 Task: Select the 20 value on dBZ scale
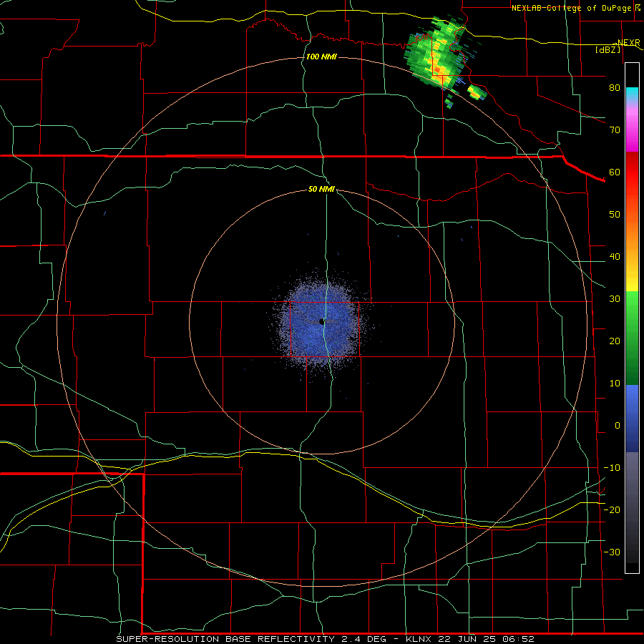coord(615,341)
